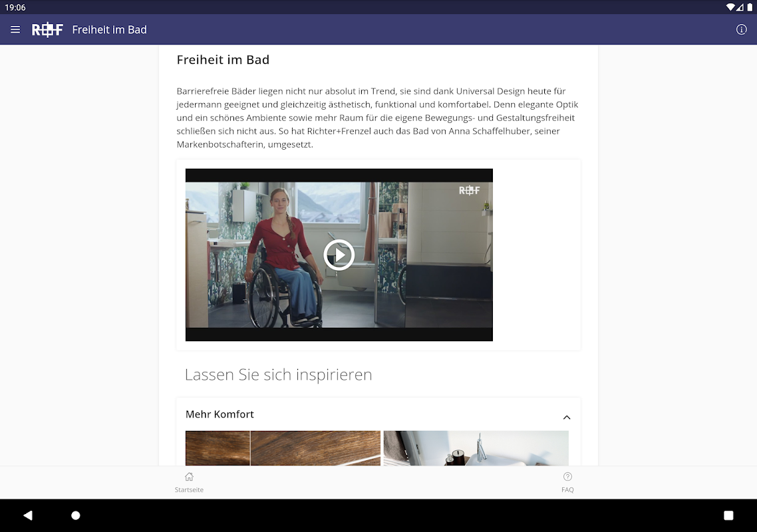Click the Mehr Komfort heading
The image size is (757, 532).
coord(220,414)
